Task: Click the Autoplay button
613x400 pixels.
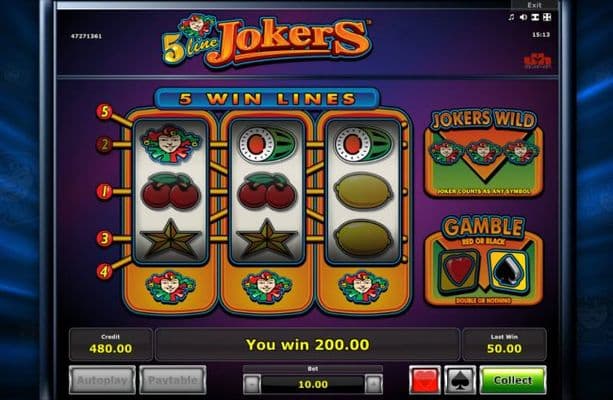Action: (x=102, y=380)
